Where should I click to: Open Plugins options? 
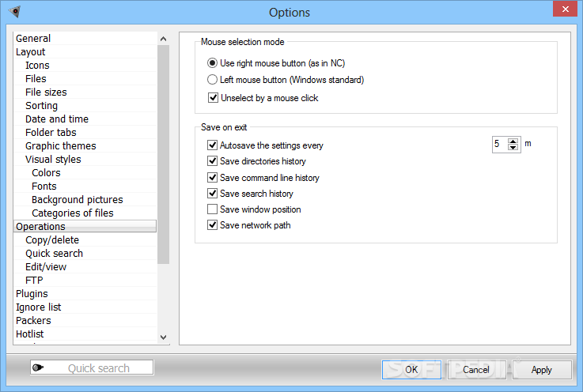[85, 293]
